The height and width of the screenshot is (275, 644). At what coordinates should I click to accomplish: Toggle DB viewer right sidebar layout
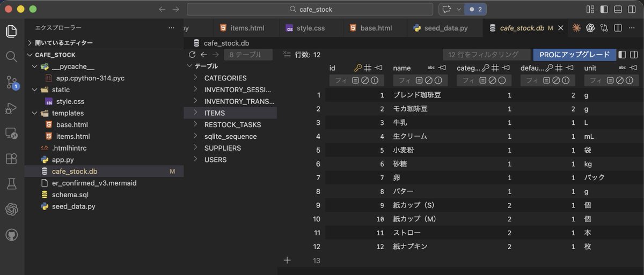tap(634, 55)
